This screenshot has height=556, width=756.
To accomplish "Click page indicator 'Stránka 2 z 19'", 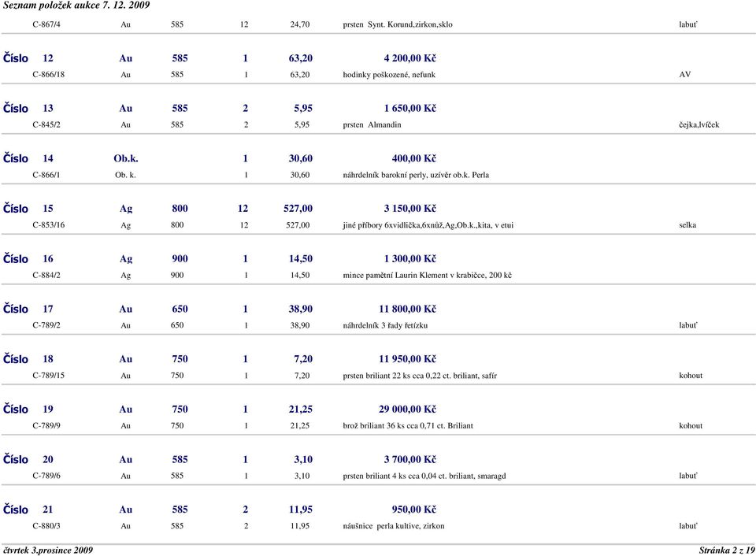I will (724, 550).
